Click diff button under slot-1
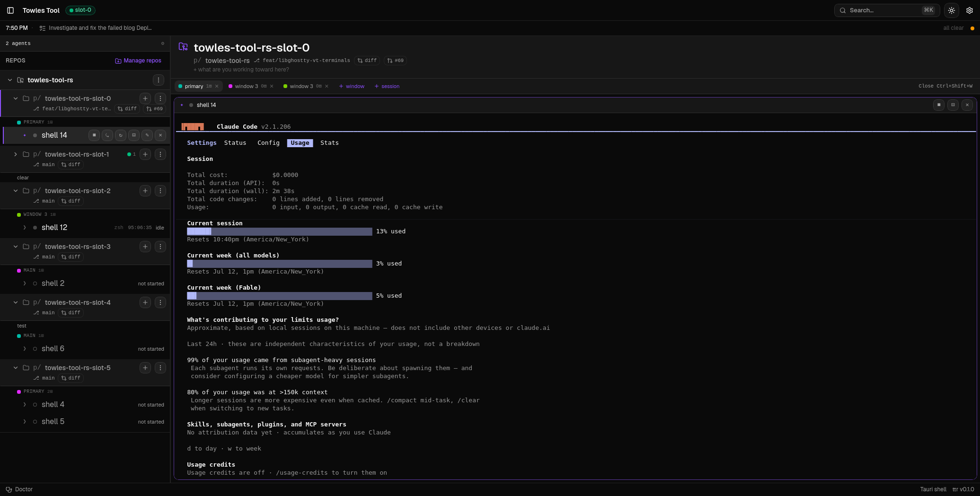980x496 pixels. [71, 165]
